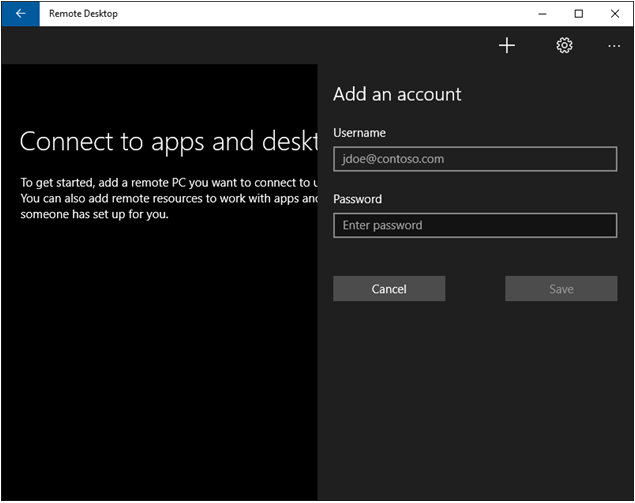Select the 'Remote Desktop' title text
635x503 pixels.
pos(83,14)
